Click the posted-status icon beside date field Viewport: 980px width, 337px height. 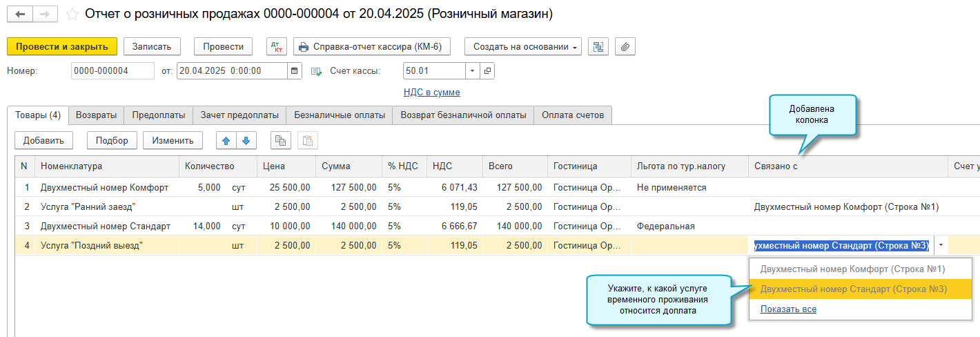317,71
